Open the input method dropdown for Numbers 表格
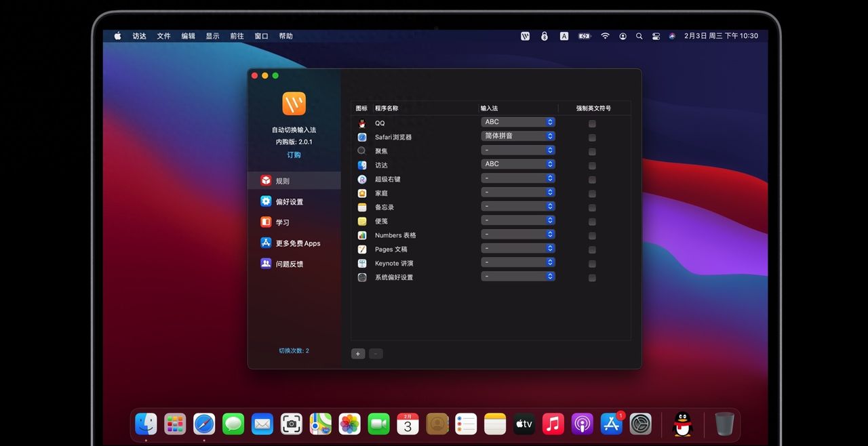Image resolution: width=868 pixels, height=446 pixels. (517, 234)
